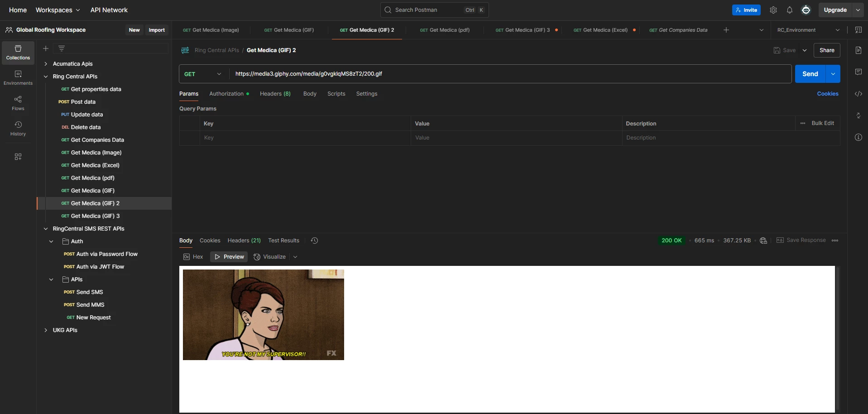868x414 pixels.
Task: Open the Delete data request
Action: pyautogui.click(x=86, y=127)
